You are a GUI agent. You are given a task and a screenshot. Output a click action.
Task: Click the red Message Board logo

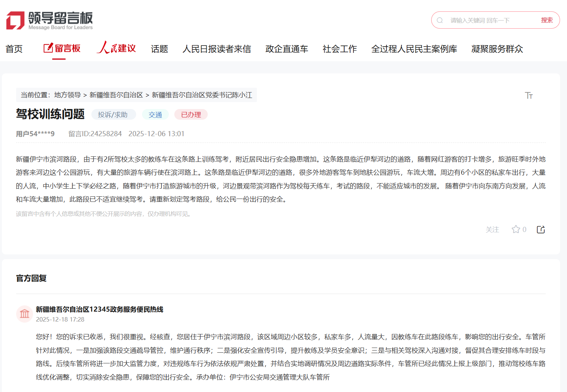15,20
